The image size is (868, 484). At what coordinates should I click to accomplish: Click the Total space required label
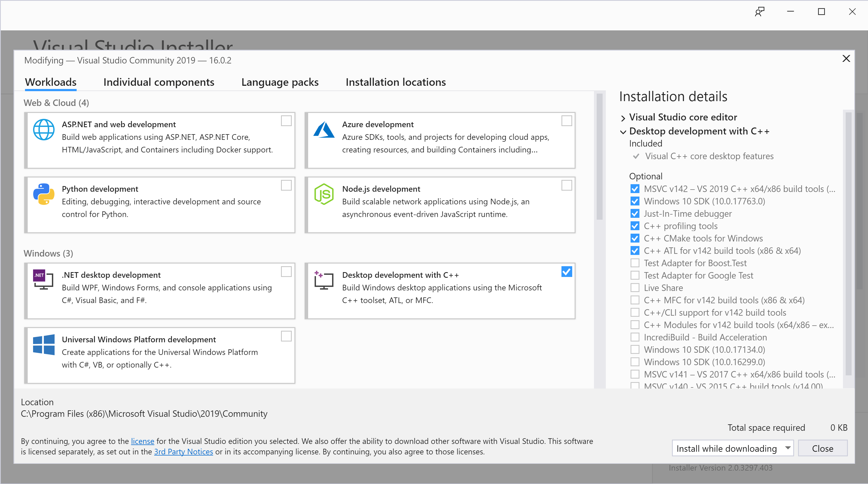click(x=766, y=428)
